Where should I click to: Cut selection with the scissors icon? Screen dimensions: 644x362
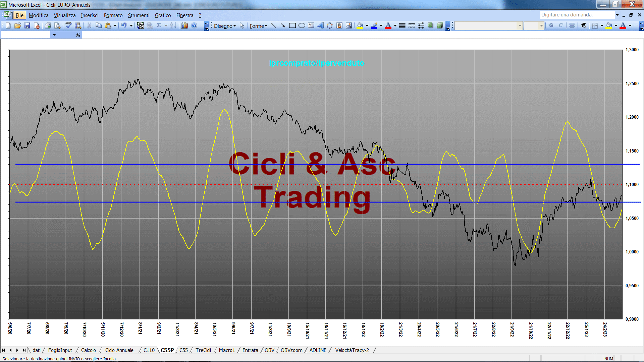click(89, 25)
